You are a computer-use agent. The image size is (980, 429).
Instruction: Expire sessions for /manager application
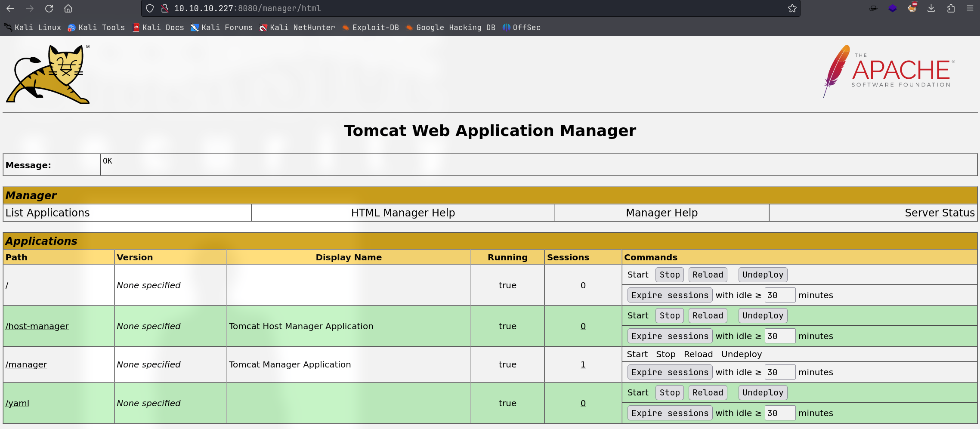(x=670, y=372)
